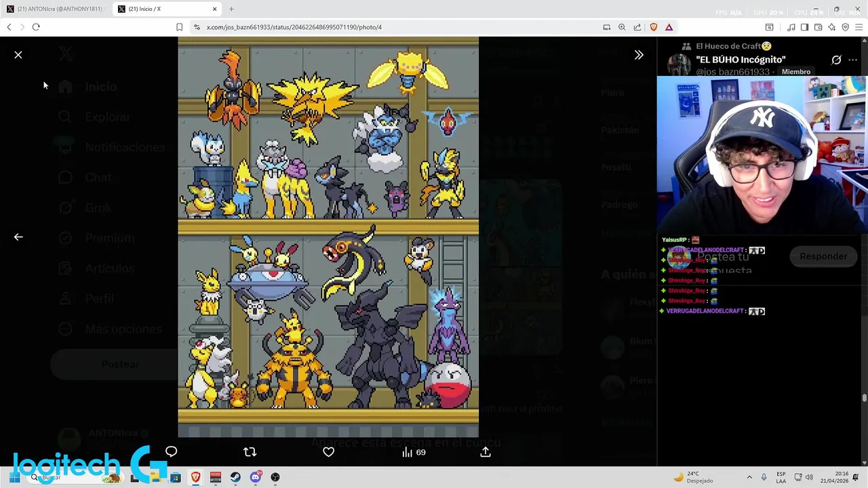This screenshot has height=488, width=868.
Task: Open OBS Studio from taskbar
Action: pos(275,477)
